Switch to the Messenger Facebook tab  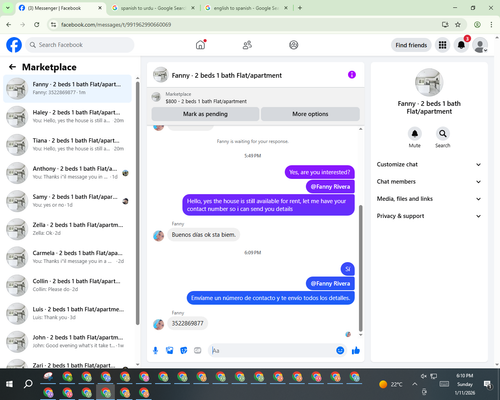point(61,8)
